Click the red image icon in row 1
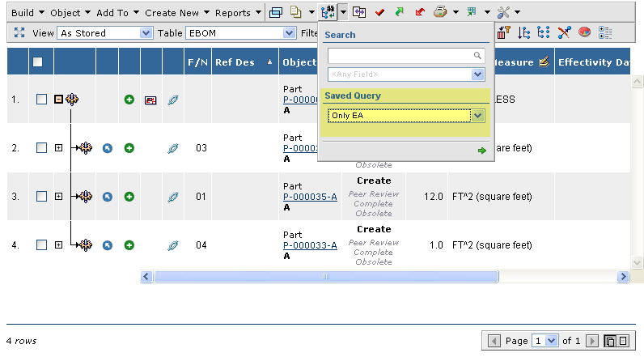644x357 pixels. (x=150, y=100)
